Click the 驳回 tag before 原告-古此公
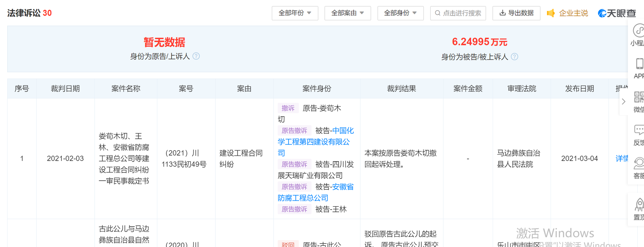 (288, 244)
